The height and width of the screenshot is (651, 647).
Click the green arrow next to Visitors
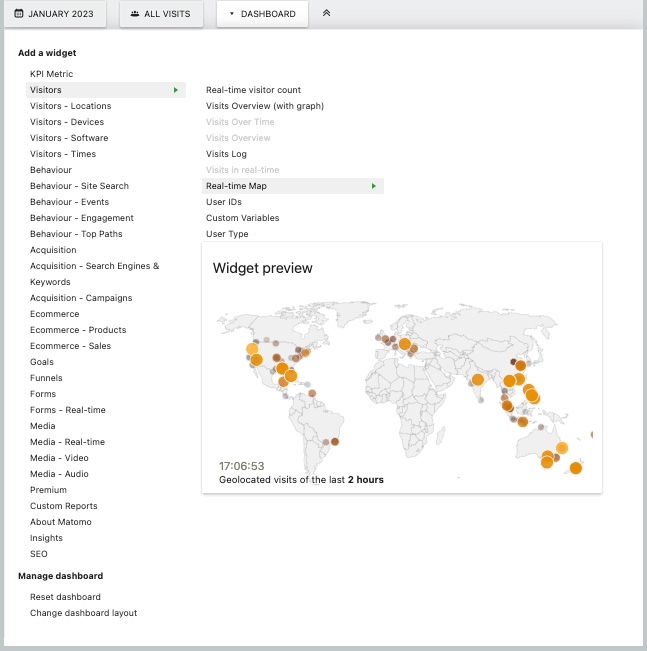click(x=176, y=90)
